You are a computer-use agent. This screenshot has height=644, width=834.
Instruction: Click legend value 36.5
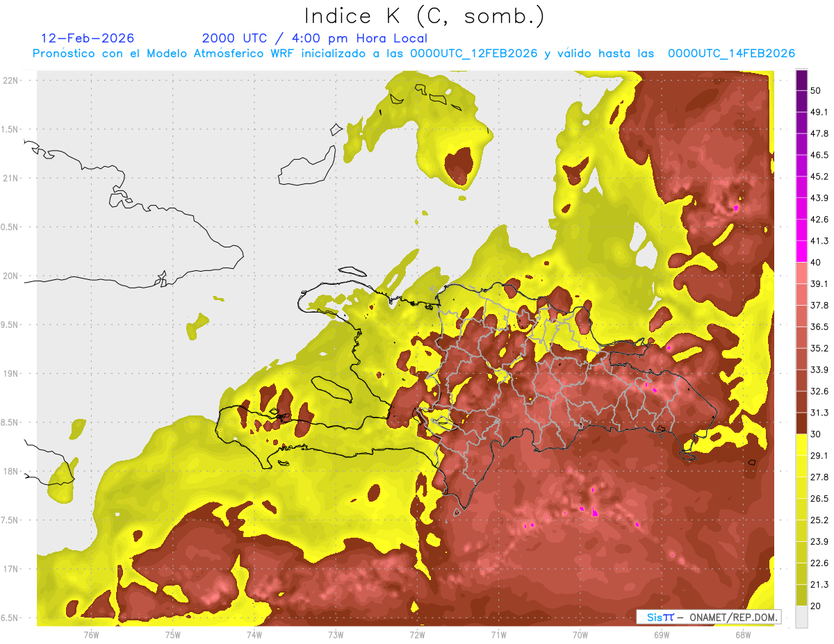coord(819,327)
